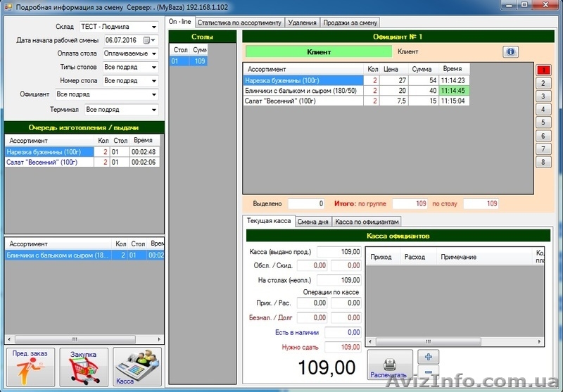This screenshot has height=392, width=563.
Task: Open calendar picker for shift start date
Action: coord(147,40)
